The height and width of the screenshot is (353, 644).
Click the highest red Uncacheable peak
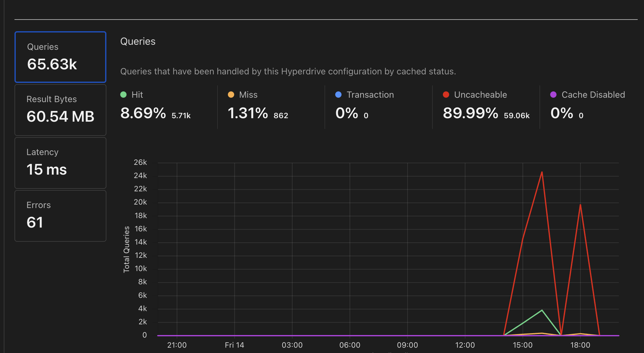(x=542, y=172)
